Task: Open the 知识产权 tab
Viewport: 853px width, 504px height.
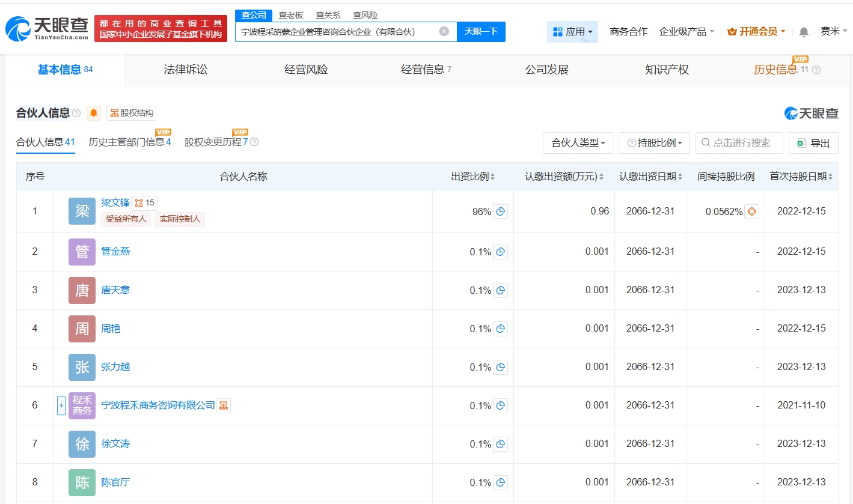Action: click(x=667, y=70)
